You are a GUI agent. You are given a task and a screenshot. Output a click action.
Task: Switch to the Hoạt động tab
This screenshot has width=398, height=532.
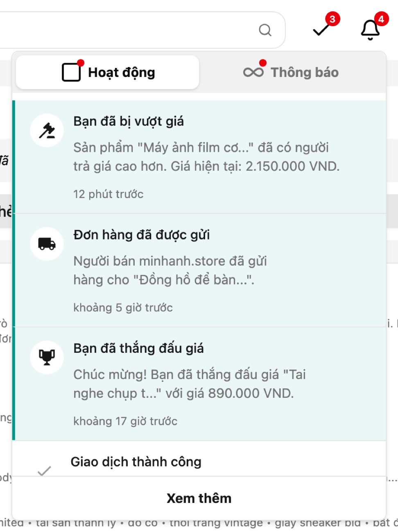pos(108,72)
